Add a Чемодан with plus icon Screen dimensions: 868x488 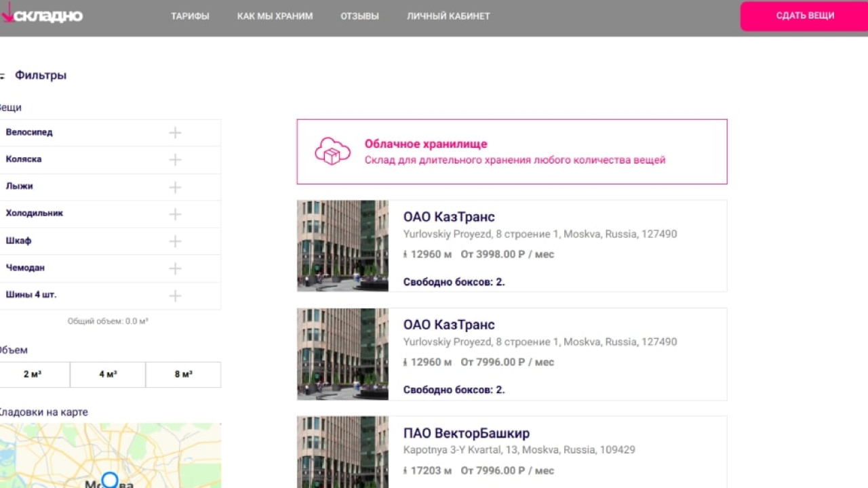pos(175,268)
